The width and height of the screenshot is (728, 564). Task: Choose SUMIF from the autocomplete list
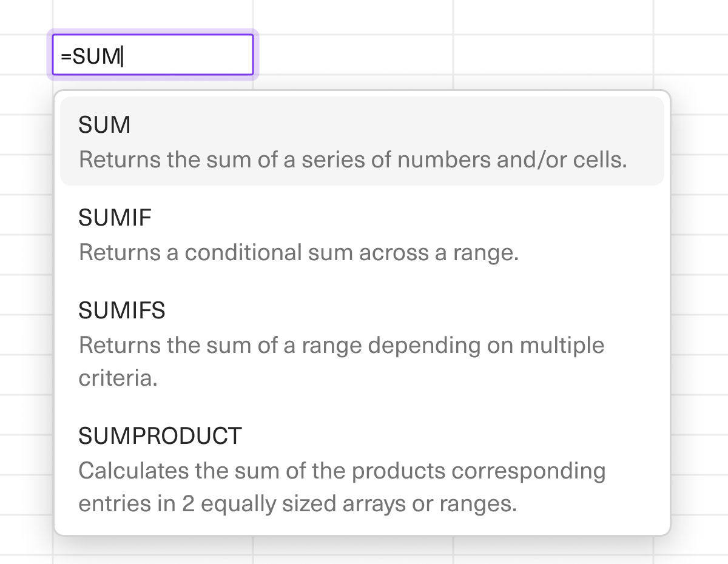pyautogui.click(x=115, y=218)
